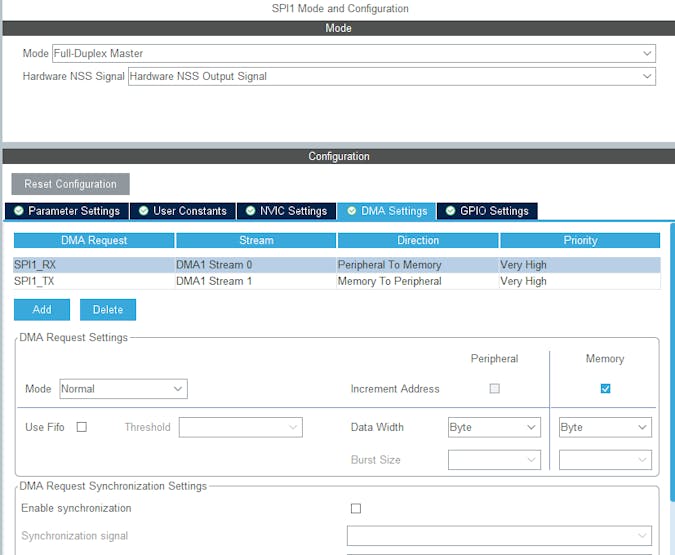Click Peripheral To Memory direction cell
The height and width of the screenshot is (555, 675).
(418, 265)
